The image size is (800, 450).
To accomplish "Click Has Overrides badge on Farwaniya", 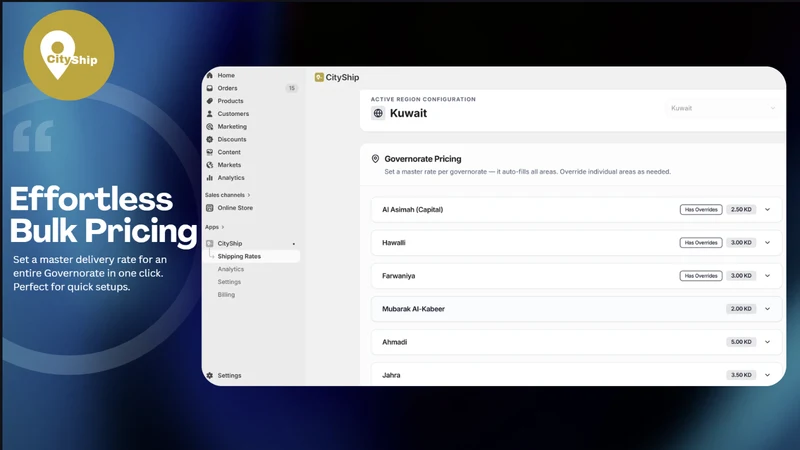I will [701, 276].
